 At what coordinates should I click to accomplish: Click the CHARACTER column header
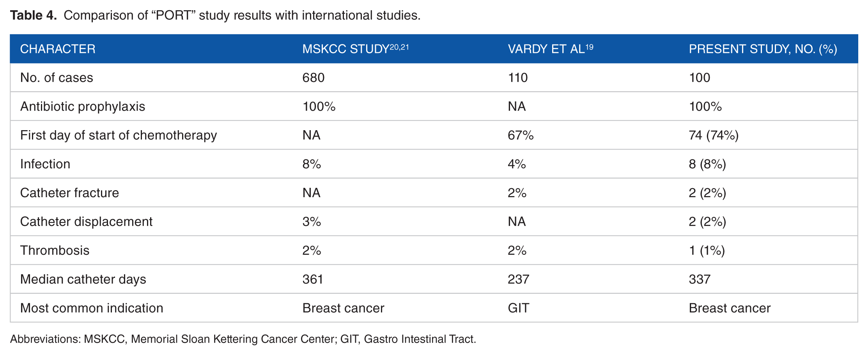coord(58,49)
